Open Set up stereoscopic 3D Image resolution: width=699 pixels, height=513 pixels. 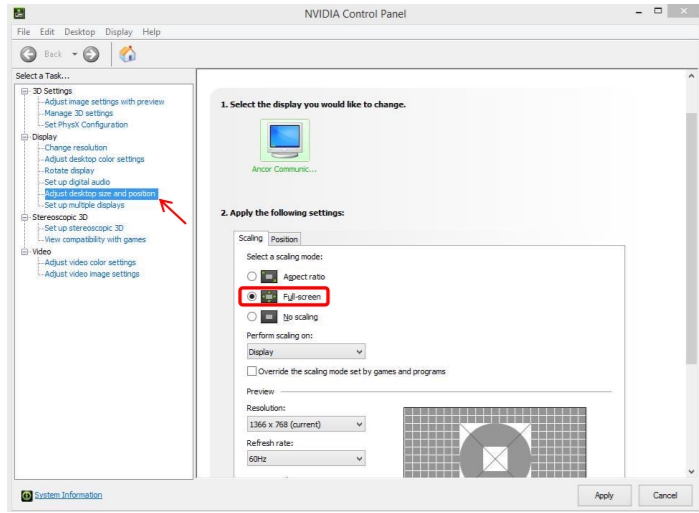pos(84,228)
